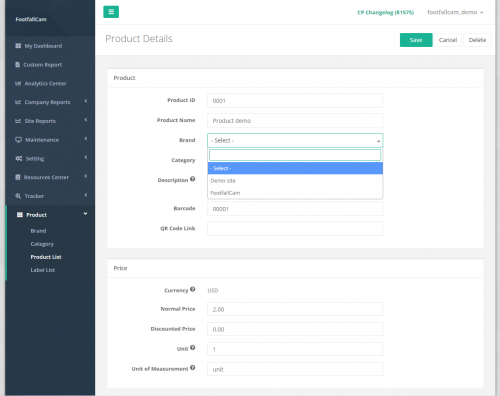The height and width of the screenshot is (396, 500).
Task: Click the 'Product Details' heading
Action: (x=139, y=39)
